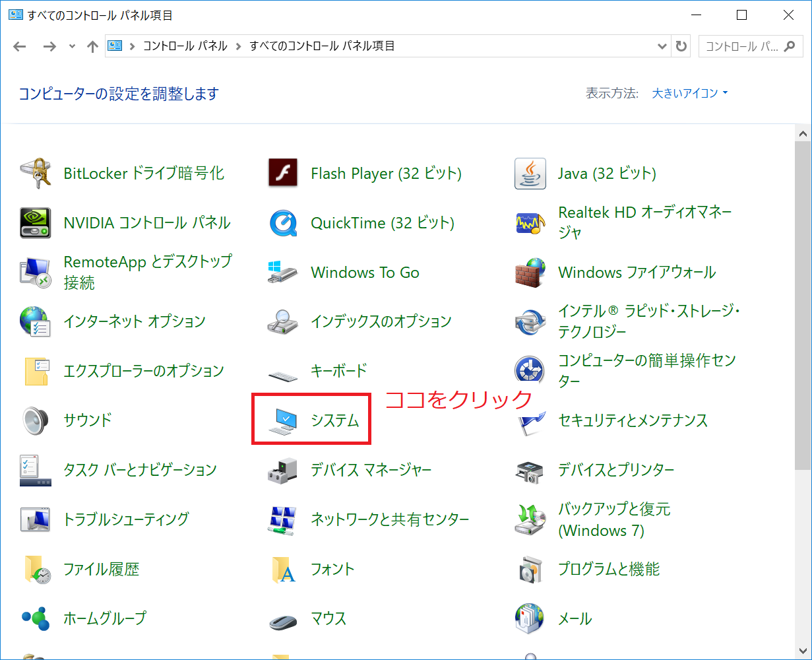Maximize the control panel window
The width and height of the screenshot is (812, 660).
[x=742, y=15]
